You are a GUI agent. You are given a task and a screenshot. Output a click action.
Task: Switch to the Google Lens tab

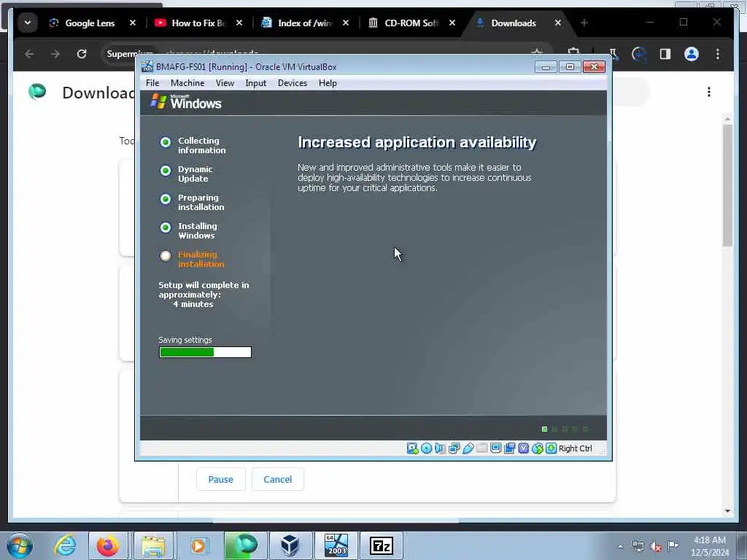coord(90,23)
